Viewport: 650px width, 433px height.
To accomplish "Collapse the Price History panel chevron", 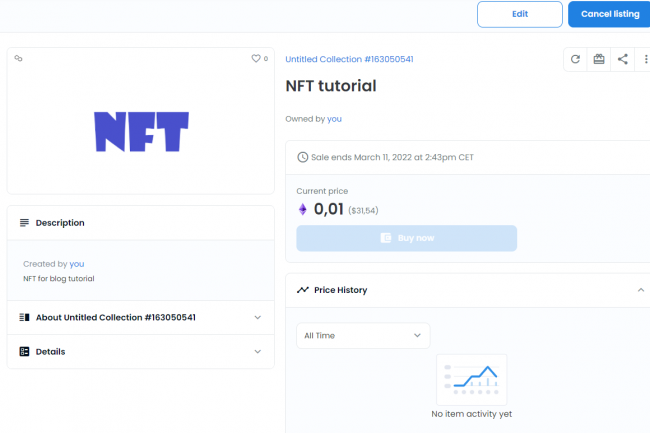I will point(641,290).
